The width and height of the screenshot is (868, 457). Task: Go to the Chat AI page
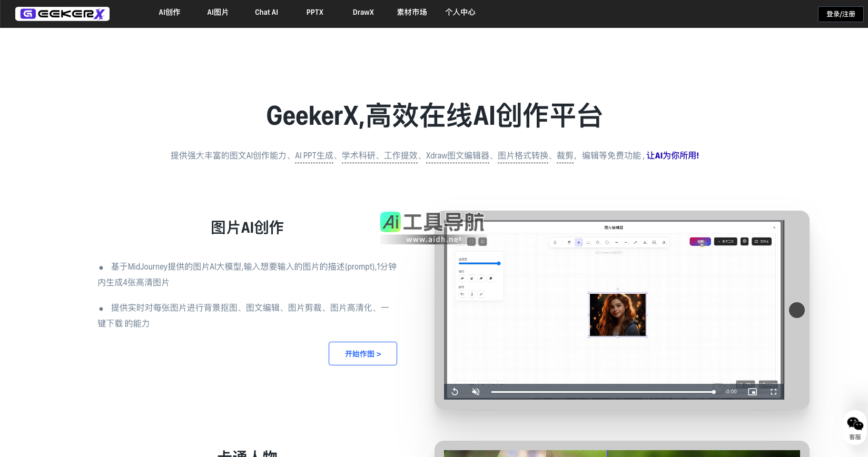(x=267, y=12)
